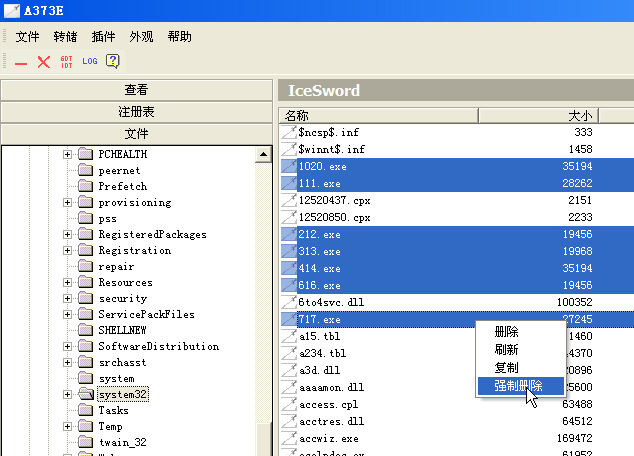This screenshot has height=456, width=634.
Task: Expand the system32 folder node
Action: point(68,395)
